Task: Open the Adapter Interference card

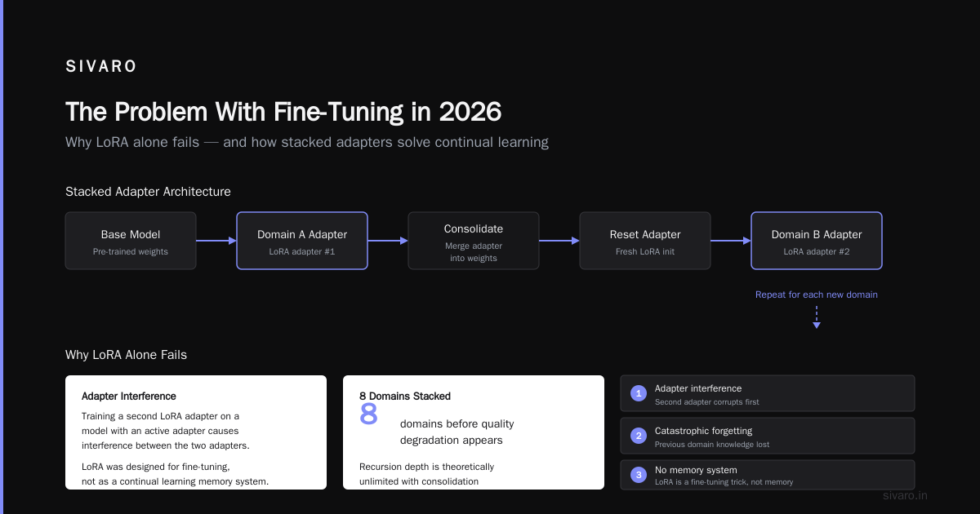Action: click(196, 432)
